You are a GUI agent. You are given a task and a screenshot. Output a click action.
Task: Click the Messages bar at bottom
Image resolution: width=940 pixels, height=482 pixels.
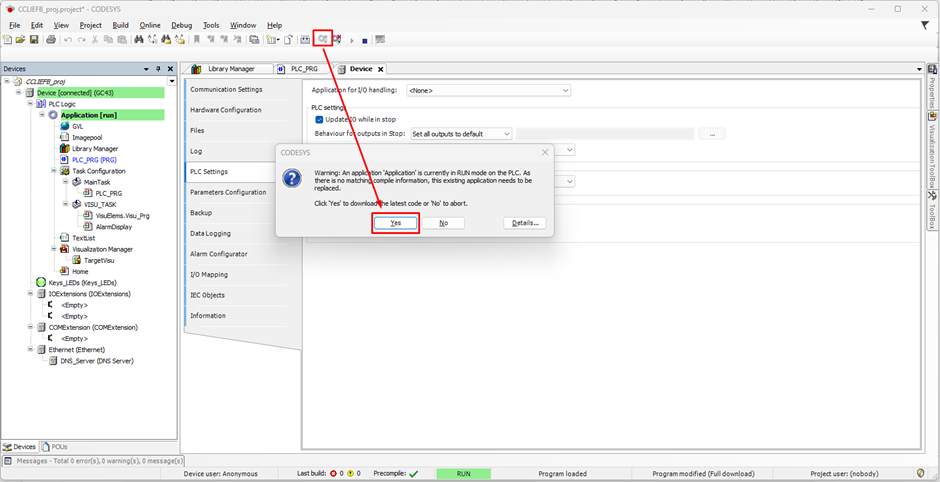pos(93,461)
